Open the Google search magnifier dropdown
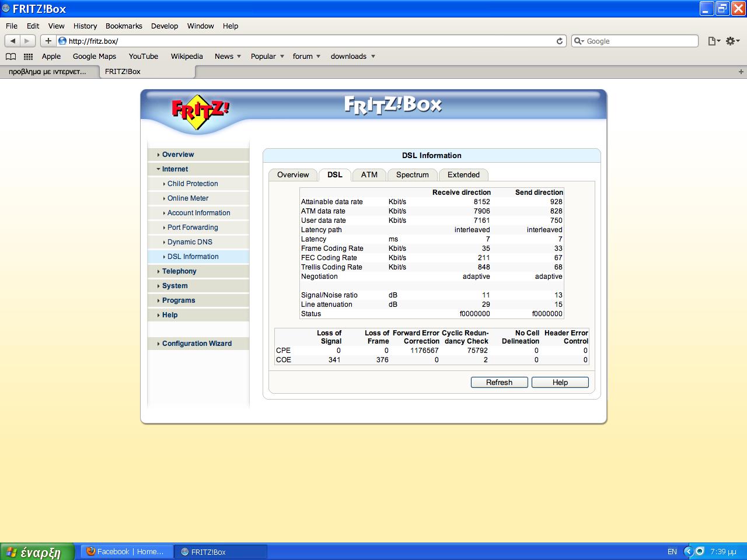The image size is (747, 560). pyautogui.click(x=579, y=41)
